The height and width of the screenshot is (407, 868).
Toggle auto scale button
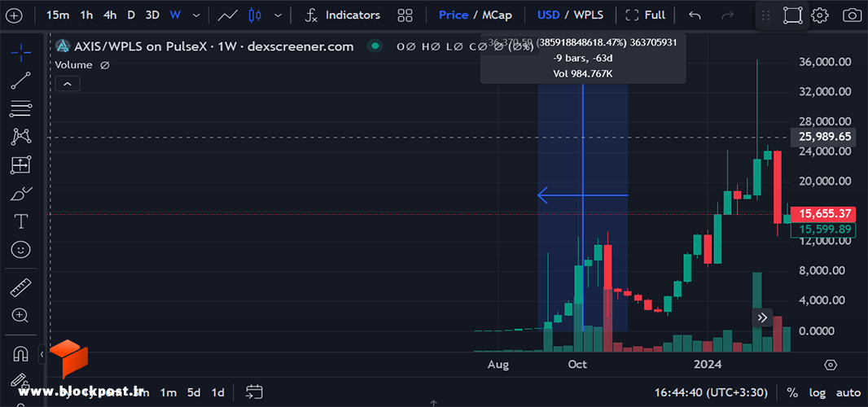848,392
